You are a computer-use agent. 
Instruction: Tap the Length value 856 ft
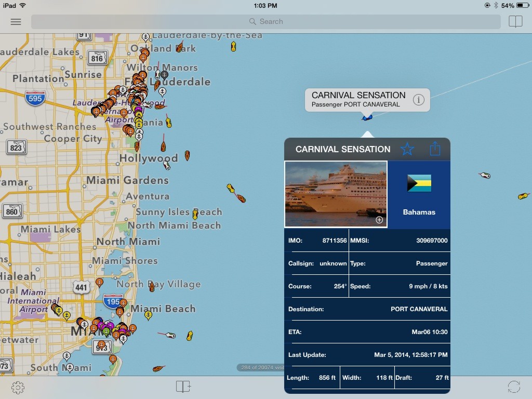tap(327, 378)
